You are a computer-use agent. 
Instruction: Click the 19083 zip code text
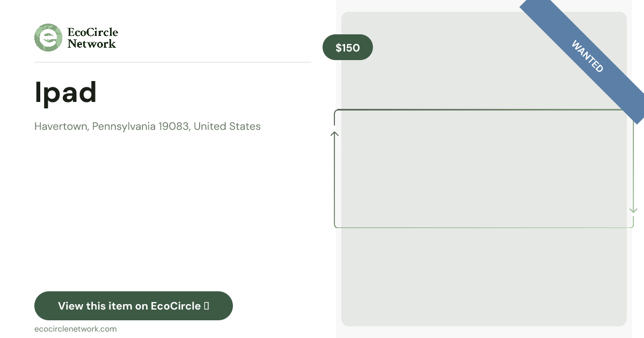tap(174, 127)
